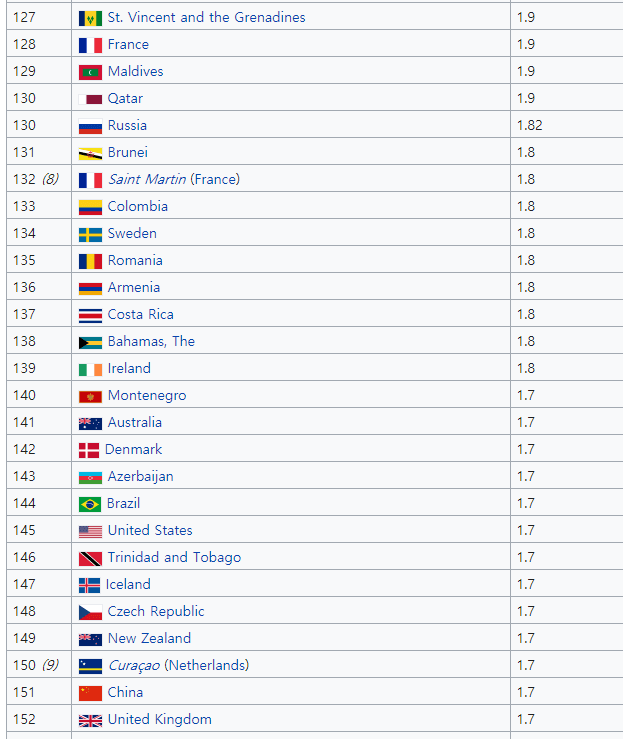Click the United States flag icon
623x739 pixels.
(90, 531)
